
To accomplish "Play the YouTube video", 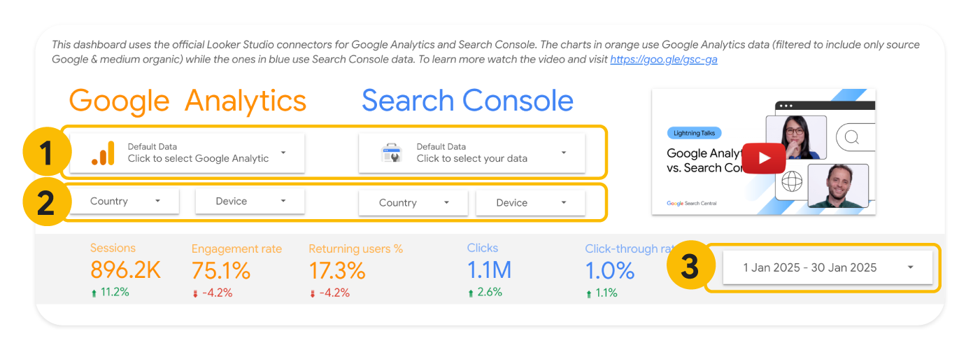I will pos(763,158).
